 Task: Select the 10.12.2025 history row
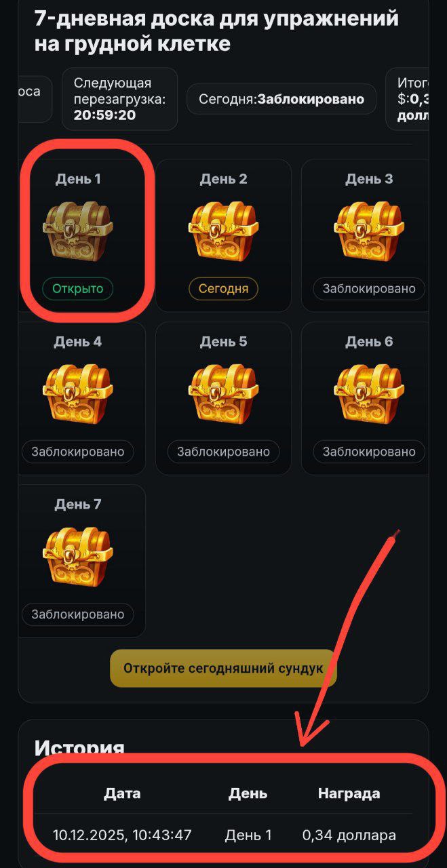pos(224,835)
